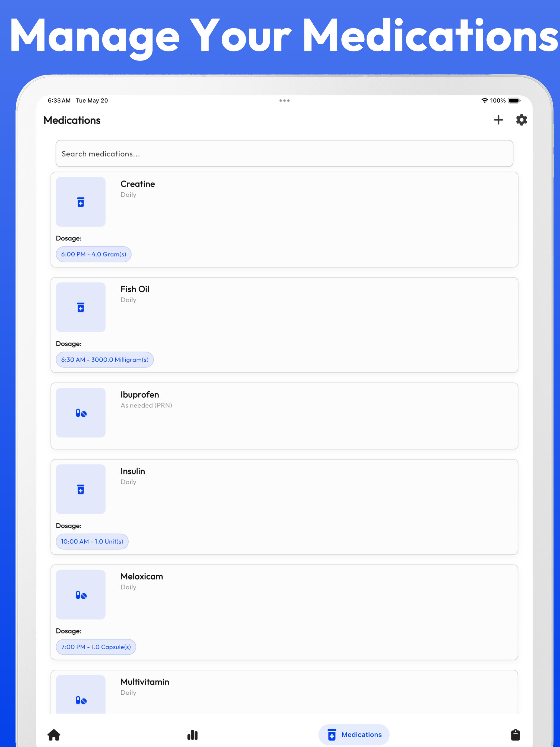The image size is (560, 747).
Task: Open the Creatine medication name
Action: tap(138, 184)
